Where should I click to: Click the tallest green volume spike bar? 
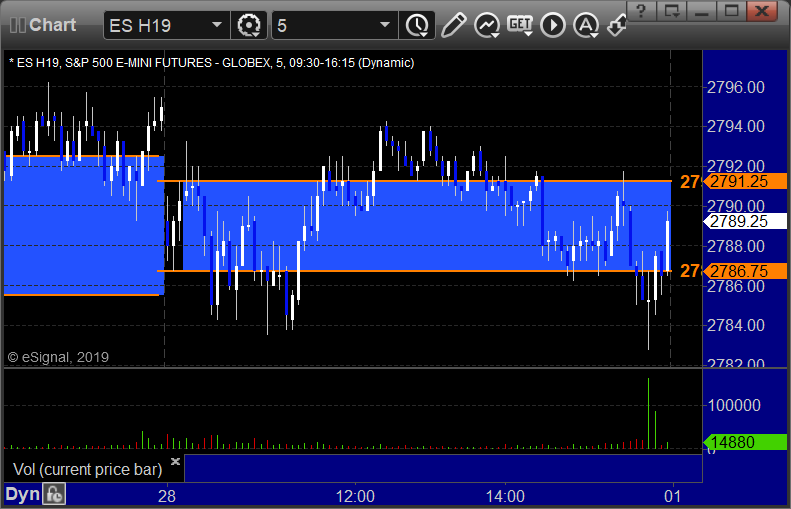[648, 413]
